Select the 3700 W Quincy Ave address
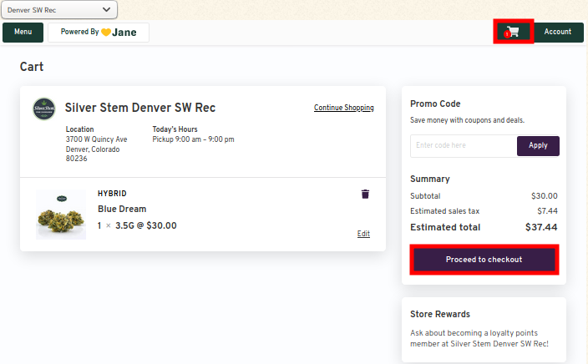588x364 pixels. point(96,139)
